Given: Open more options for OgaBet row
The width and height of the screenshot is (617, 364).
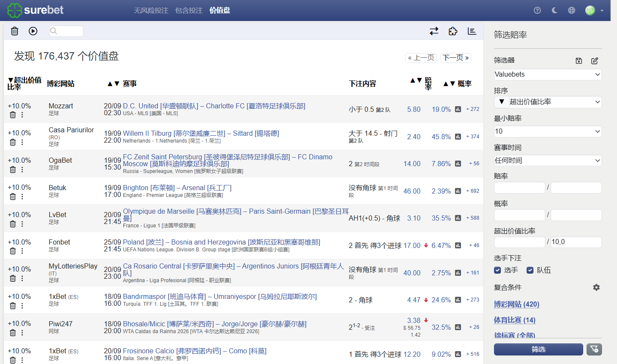Looking at the screenshot, I should 22,170.
